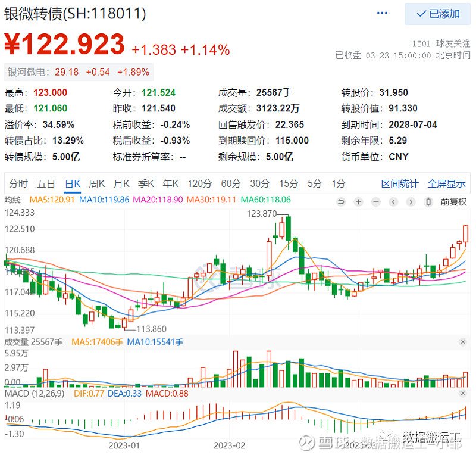Image resolution: width=476 pixels, height=458 pixels.
Task: Select the 季K quarterly candlestick tab
Action: 146,183
